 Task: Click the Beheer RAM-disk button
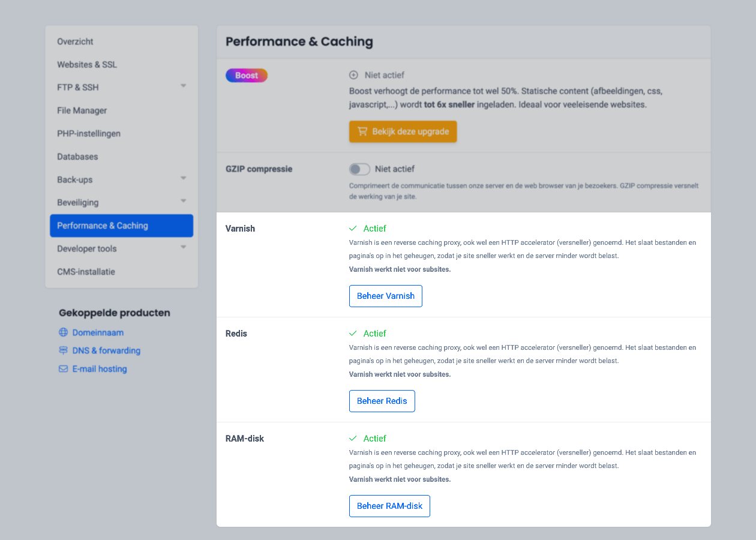[390, 506]
